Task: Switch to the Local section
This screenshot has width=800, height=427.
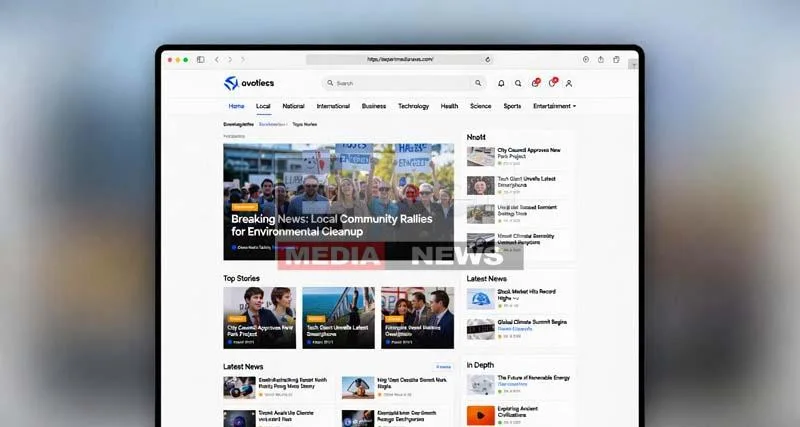Action: click(263, 106)
